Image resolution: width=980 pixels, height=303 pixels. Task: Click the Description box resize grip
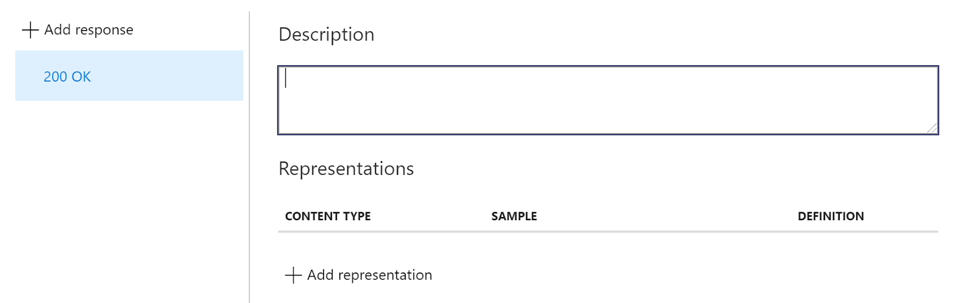click(932, 128)
